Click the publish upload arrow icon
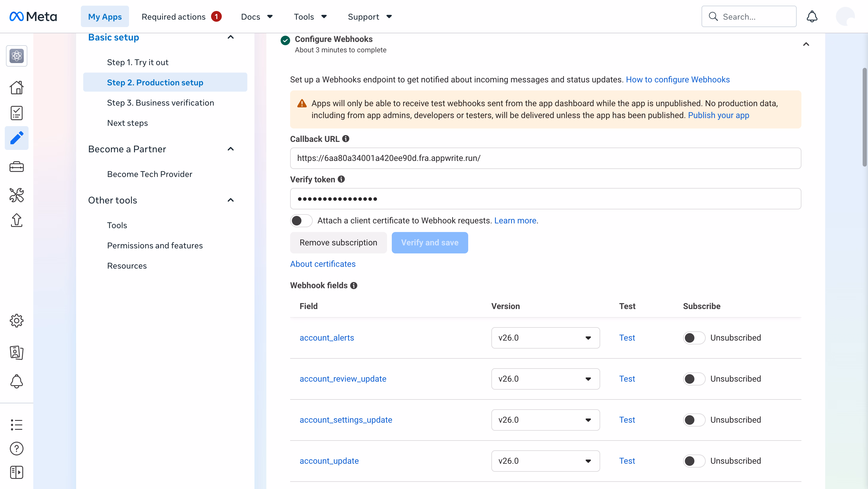This screenshot has height=489, width=868. (x=17, y=220)
